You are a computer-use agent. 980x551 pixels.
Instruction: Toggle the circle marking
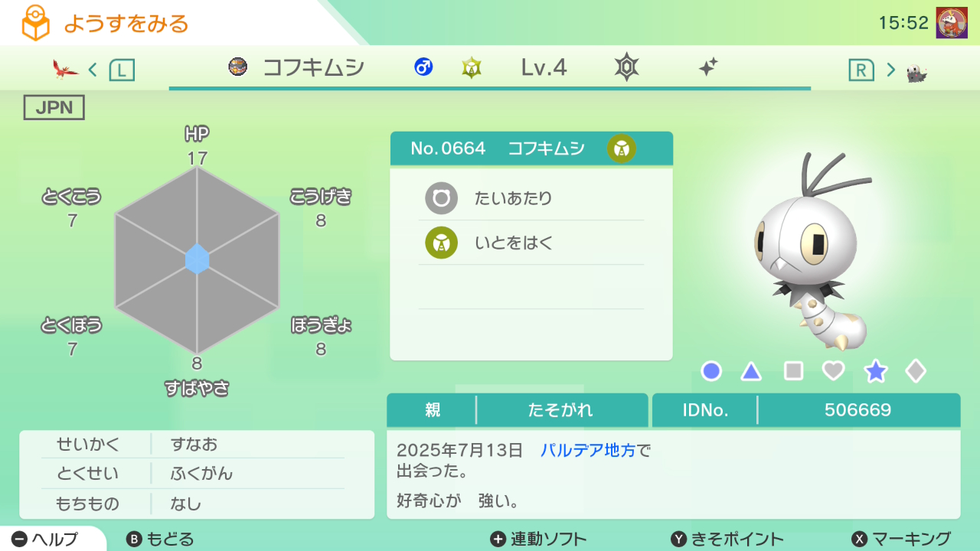pyautogui.click(x=711, y=371)
